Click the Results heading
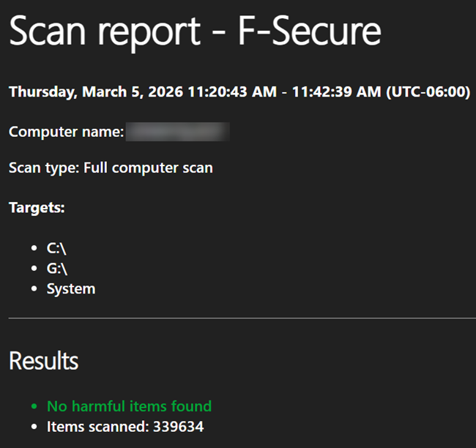476x448 pixels. (x=44, y=361)
